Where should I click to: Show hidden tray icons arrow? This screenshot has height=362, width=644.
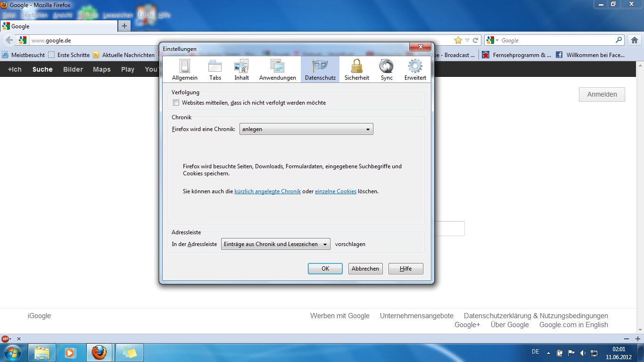click(x=548, y=353)
